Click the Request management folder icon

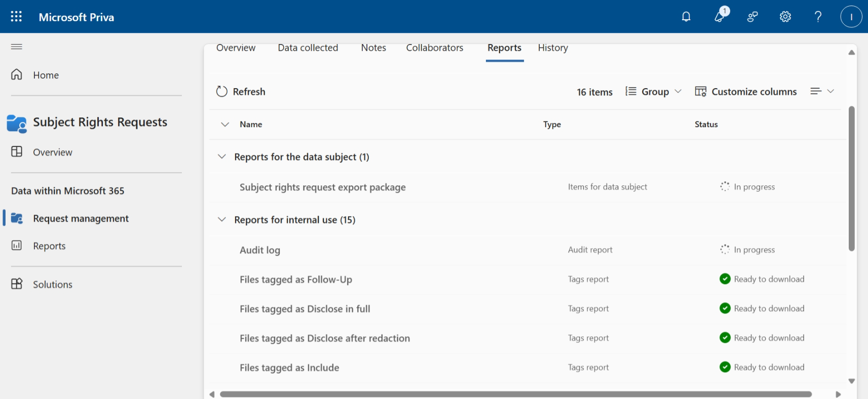tap(17, 218)
